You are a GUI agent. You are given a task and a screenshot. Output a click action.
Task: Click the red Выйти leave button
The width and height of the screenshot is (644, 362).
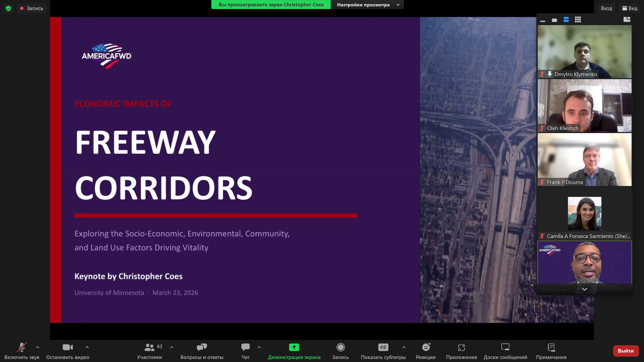626,351
